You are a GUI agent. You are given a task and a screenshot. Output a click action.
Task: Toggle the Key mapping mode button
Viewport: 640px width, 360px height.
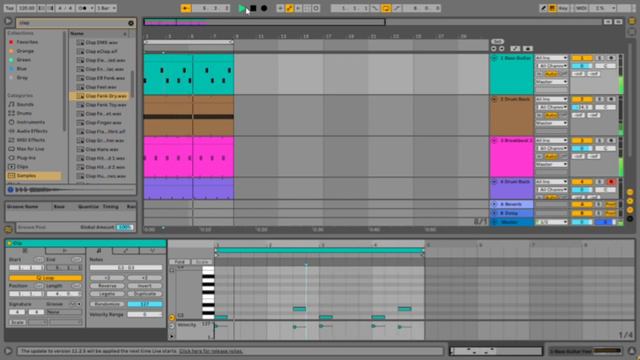point(563,8)
